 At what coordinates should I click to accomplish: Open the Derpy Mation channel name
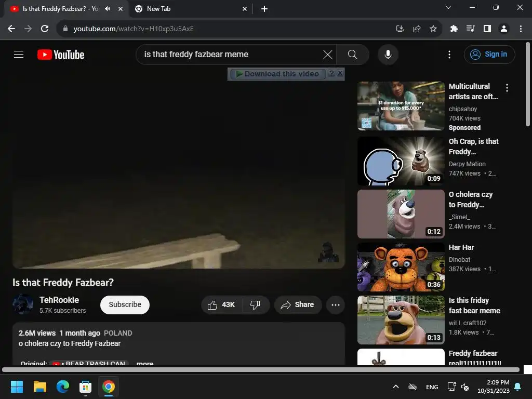pyautogui.click(x=467, y=164)
